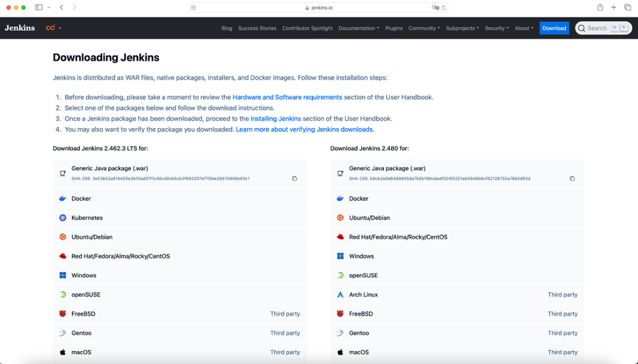Click the Apple macOS icon in LTS list
Screen dimensions: 638x364
click(x=63, y=352)
